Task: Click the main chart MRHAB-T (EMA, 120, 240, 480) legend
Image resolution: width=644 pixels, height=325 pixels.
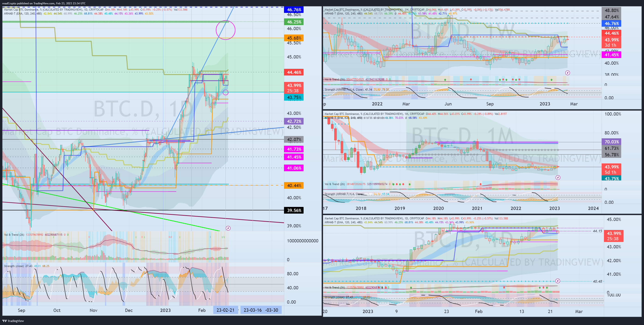Action: [23, 14]
